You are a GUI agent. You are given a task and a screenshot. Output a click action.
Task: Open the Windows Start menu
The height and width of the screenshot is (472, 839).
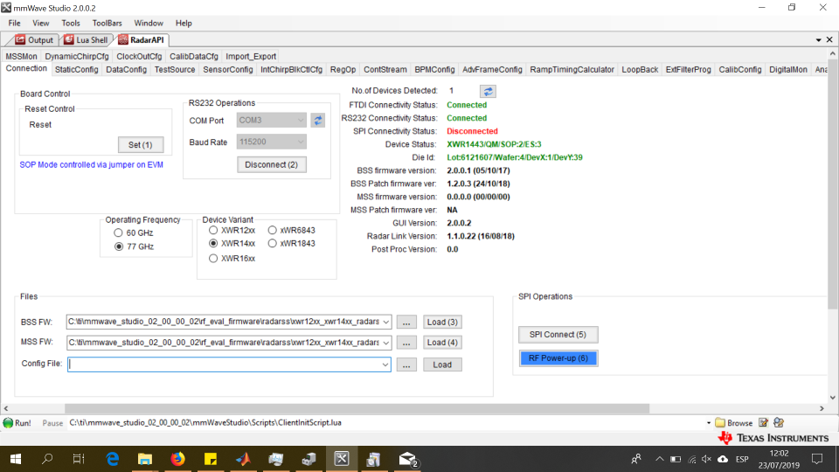pyautogui.click(x=16, y=459)
